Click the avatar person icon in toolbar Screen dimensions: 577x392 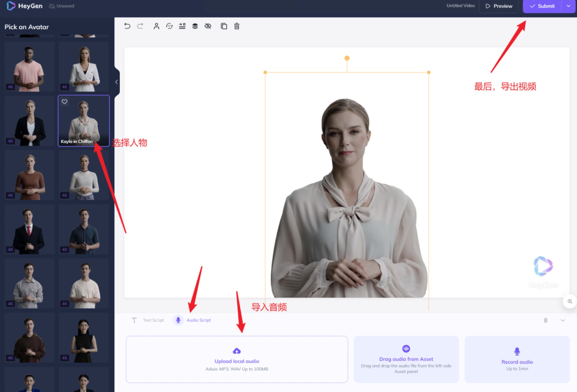point(156,26)
